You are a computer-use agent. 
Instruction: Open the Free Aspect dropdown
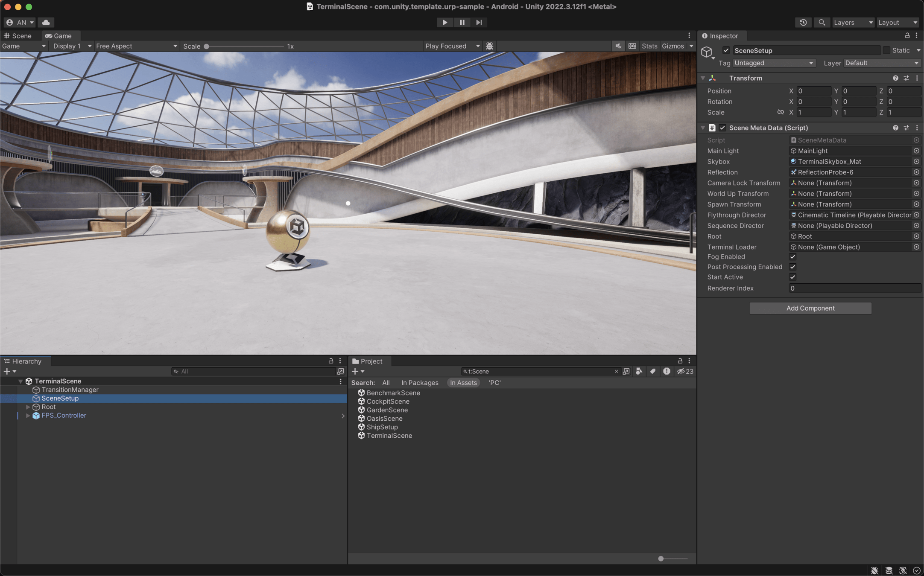136,46
